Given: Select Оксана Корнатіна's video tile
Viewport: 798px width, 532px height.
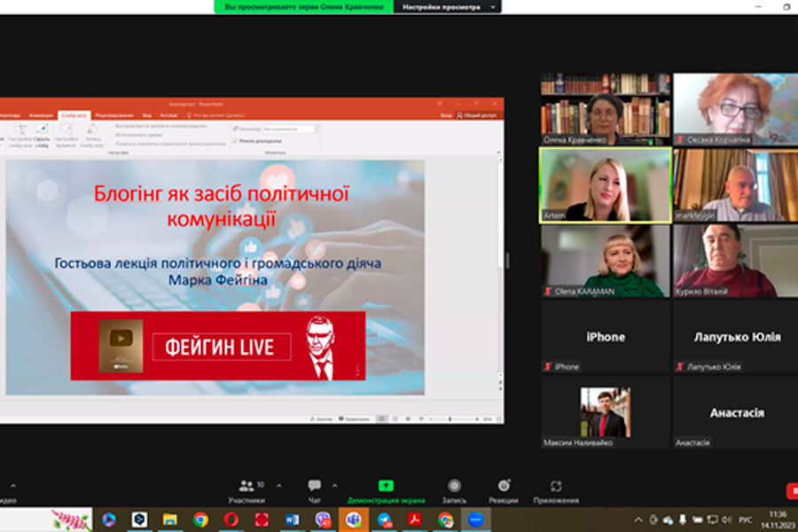Looking at the screenshot, I should point(736,109).
